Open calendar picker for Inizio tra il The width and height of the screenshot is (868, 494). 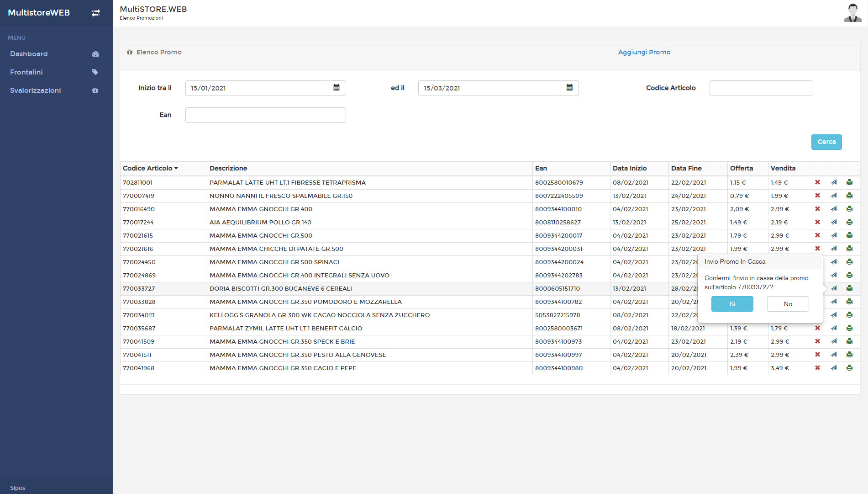337,88
